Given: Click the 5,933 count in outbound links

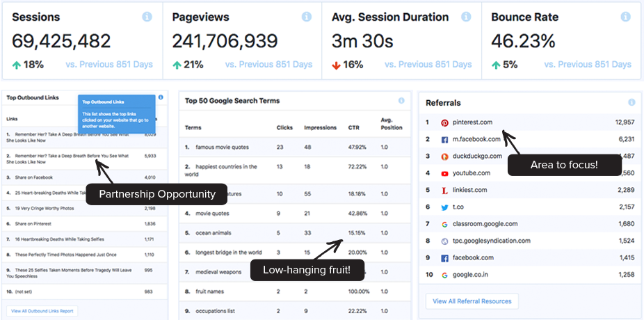Looking at the screenshot, I should click(150, 156).
